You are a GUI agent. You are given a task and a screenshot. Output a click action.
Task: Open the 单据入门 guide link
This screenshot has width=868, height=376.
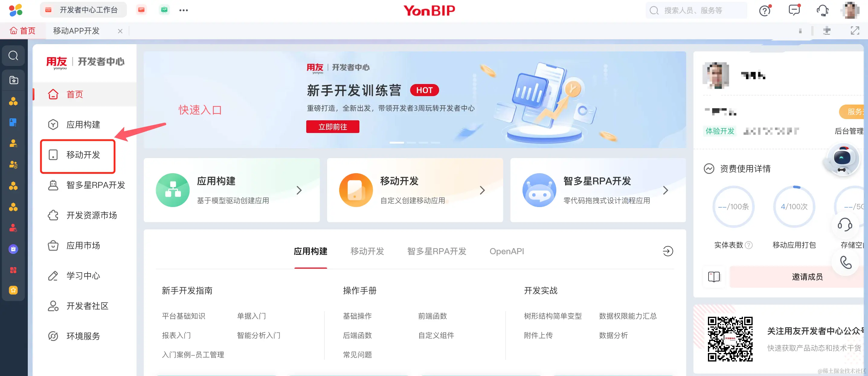click(x=251, y=316)
